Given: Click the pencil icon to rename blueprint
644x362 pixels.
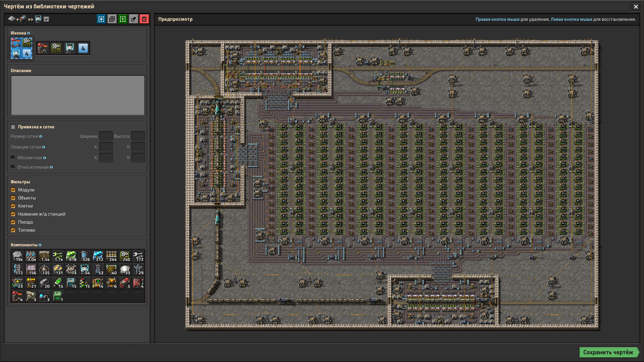Looking at the screenshot, I should pyautogui.click(x=46, y=19).
